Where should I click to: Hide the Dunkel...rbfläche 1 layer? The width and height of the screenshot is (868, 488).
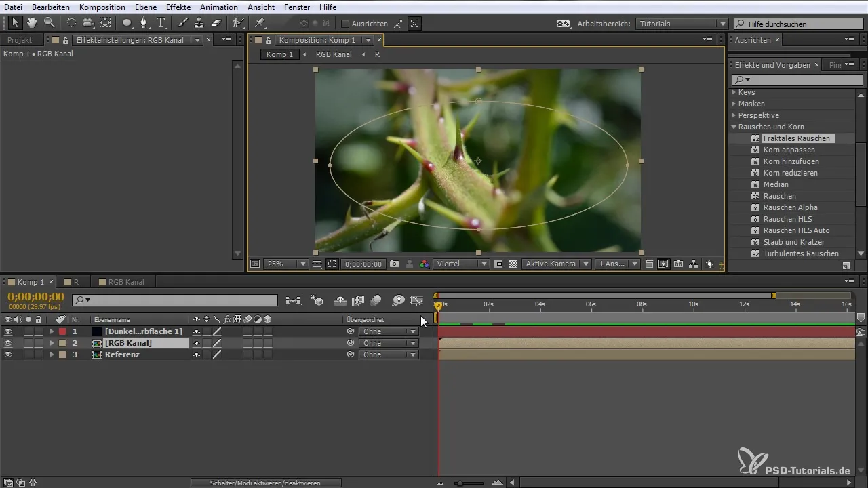coord(8,331)
